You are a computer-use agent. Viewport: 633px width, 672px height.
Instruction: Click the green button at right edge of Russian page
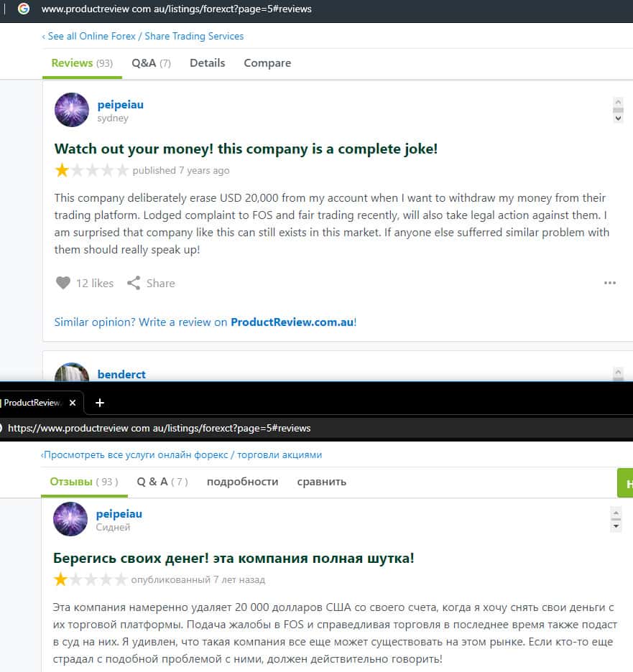click(x=625, y=483)
